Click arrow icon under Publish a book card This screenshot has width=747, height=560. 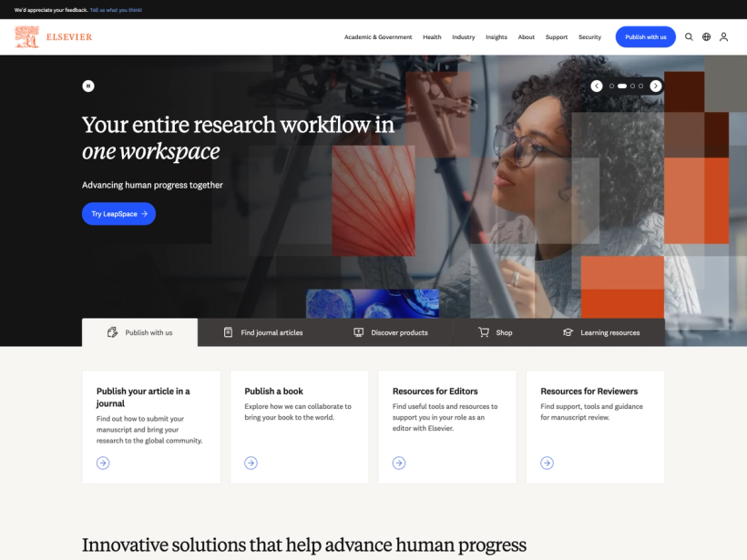(251, 463)
